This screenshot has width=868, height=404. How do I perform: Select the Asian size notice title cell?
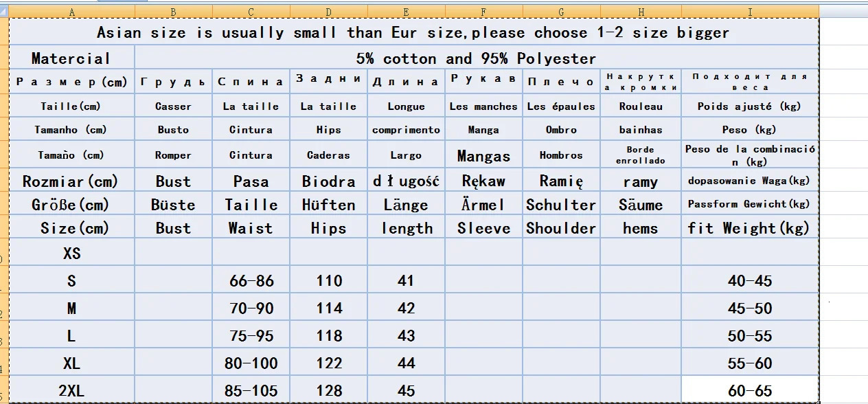[x=413, y=32]
